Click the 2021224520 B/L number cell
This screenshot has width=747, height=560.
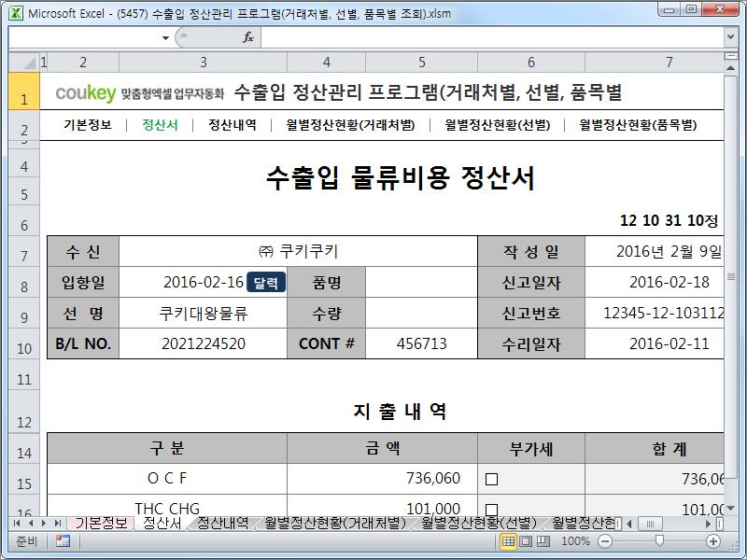point(204,343)
